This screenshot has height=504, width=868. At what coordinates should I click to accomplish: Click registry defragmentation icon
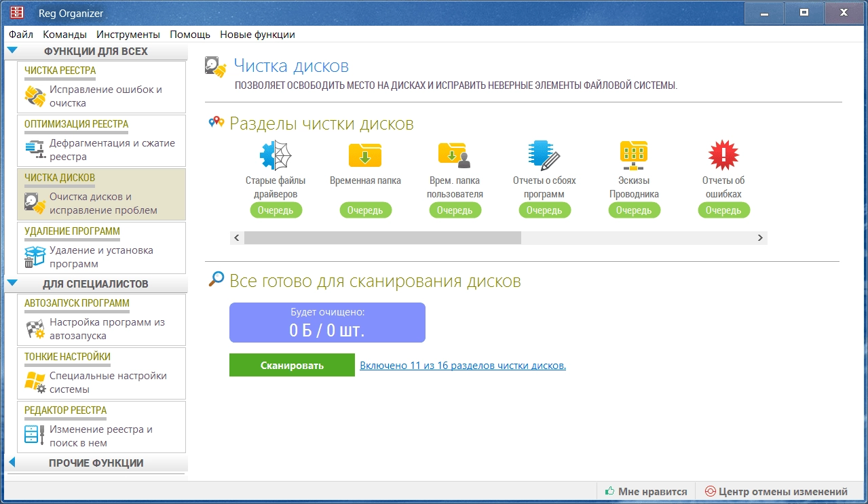tap(35, 150)
